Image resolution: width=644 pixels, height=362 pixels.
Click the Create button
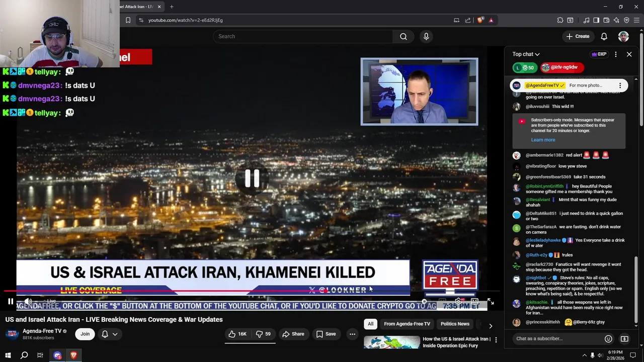(578, 36)
